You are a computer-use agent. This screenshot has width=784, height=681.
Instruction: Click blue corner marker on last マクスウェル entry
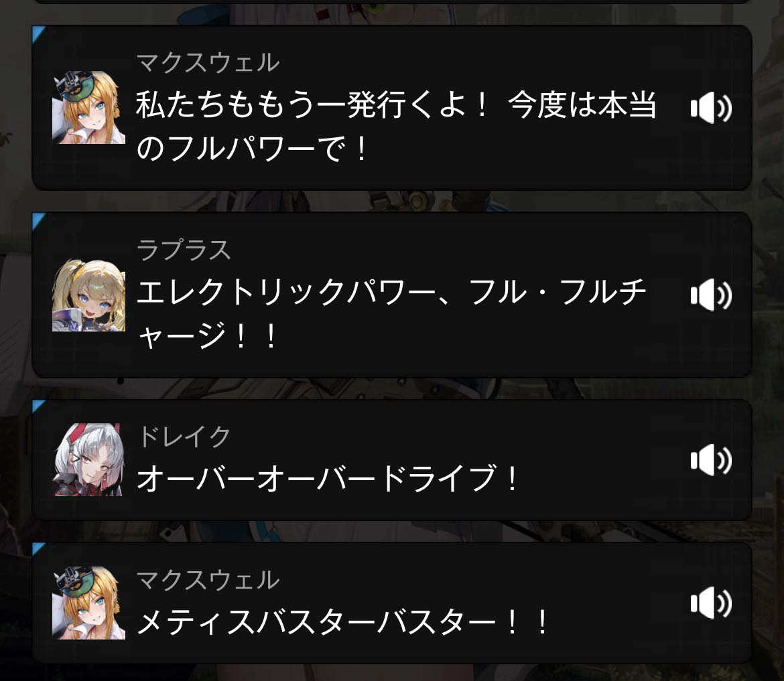(x=38, y=549)
